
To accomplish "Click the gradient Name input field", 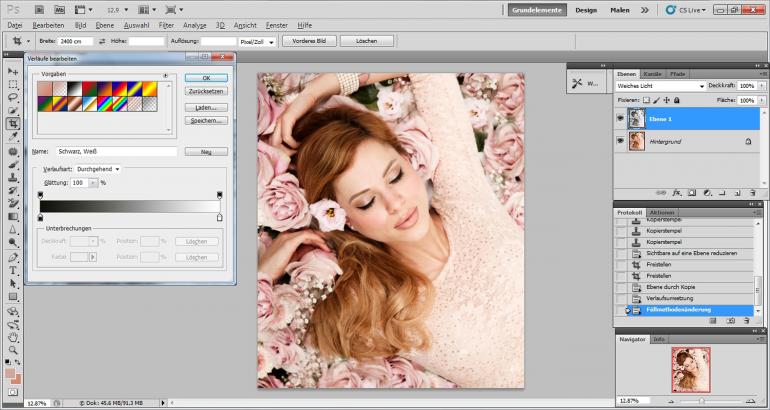I will click(116, 152).
